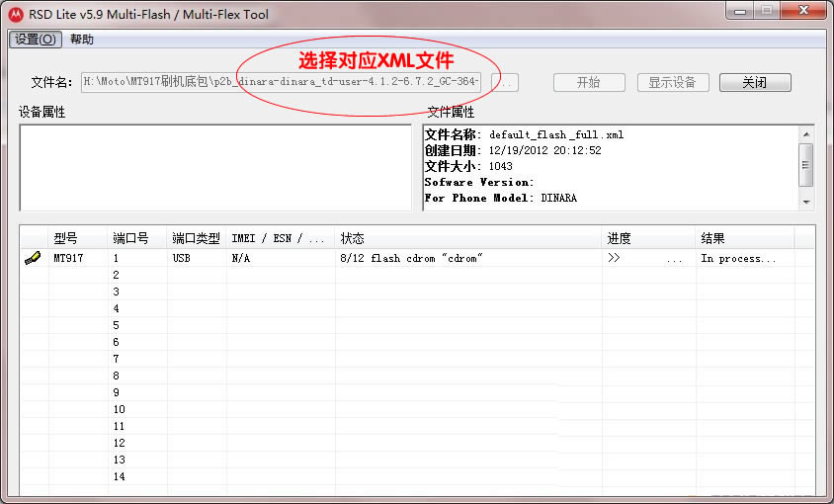
Task: Open the 设置(O) menu
Action: pyautogui.click(x=38, y=40)
